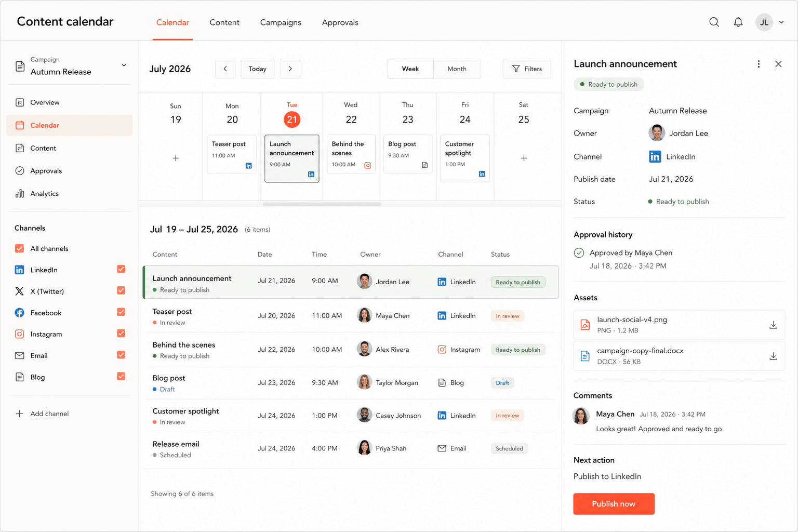Uncheck the Email channel checkbox
This screenshot has width=798, height=532.
click(x=121, y=355)
